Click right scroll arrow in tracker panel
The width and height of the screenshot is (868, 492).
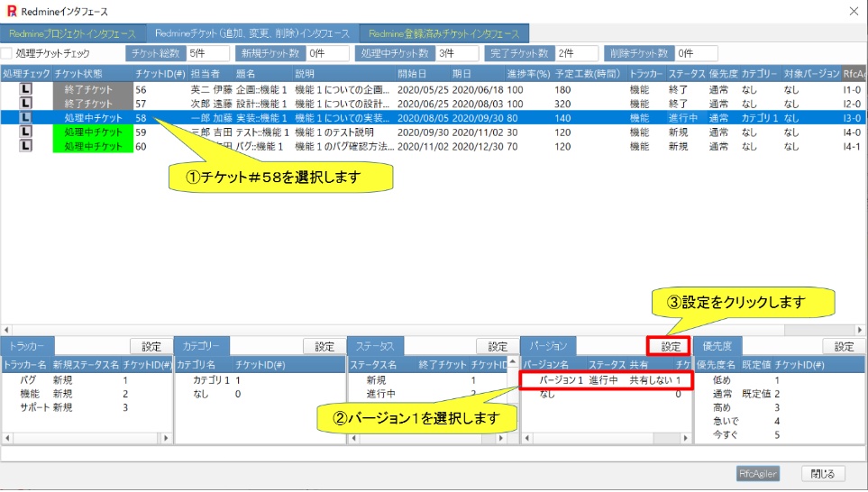pyautogui.click(x=166, y=438)
